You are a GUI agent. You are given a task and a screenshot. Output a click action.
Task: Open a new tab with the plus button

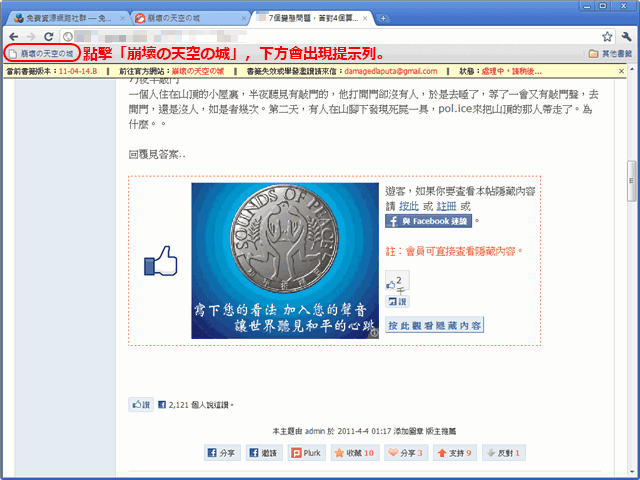(383, 18)
